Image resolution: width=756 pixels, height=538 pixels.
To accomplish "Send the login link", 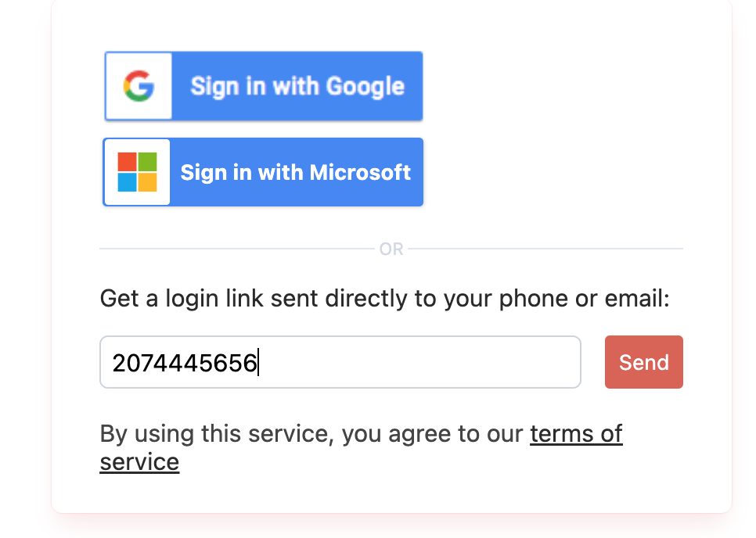I will [x=643, y=362].
